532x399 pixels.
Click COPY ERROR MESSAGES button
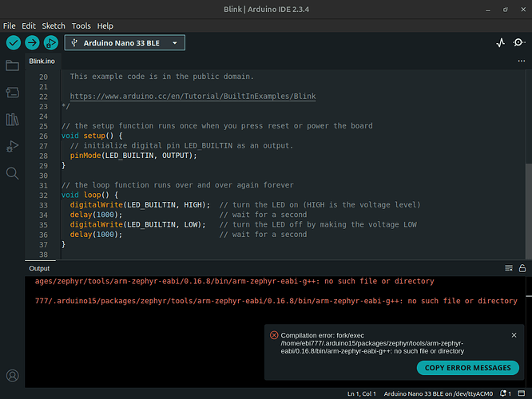tap(467, 368)
